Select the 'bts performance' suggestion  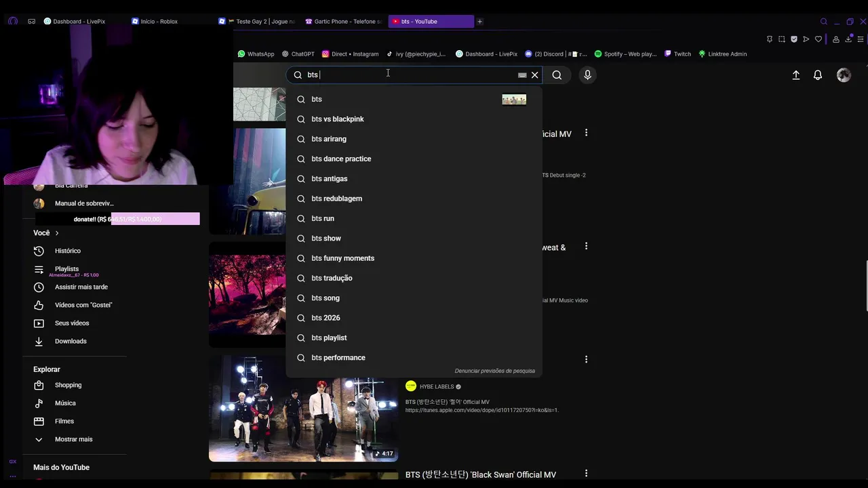414,357
